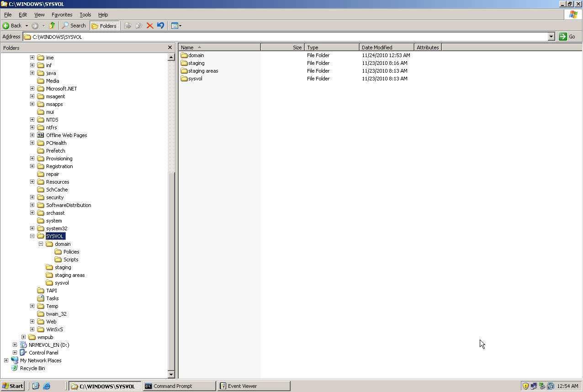Viewport: 583px width, 392px height.
Task: Click the greyed Forward arrow button
Action: pos(35,26)
